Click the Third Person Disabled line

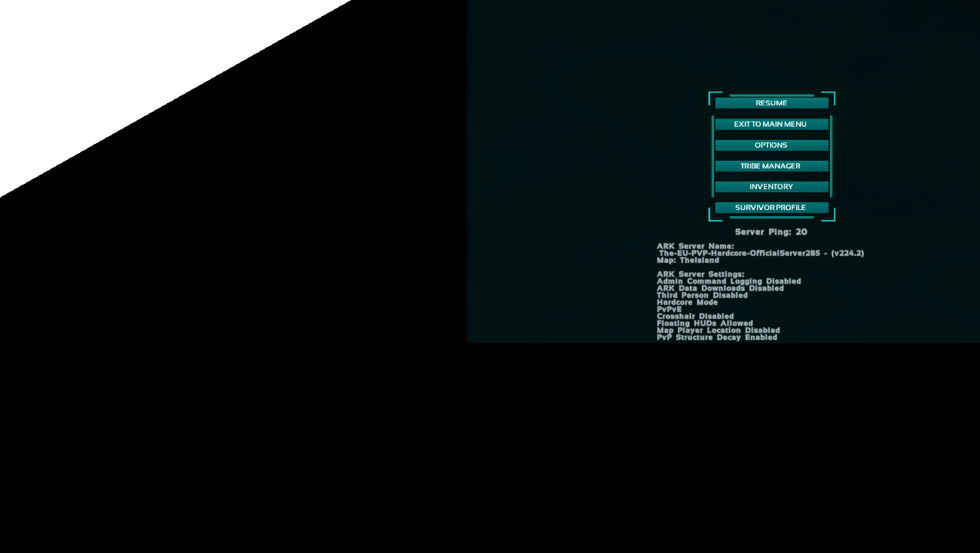702,295
